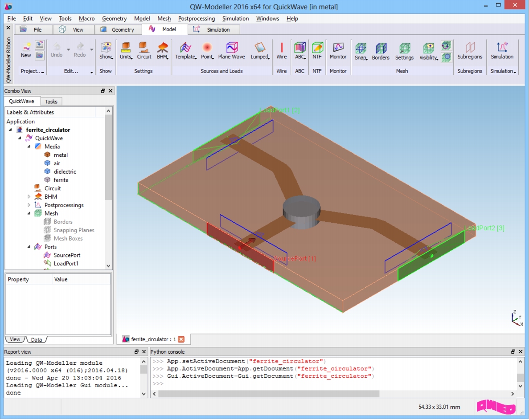Image resolution: width=529 pixels, height=420 pixels.
Task: Open the Macro menu
Action: pyautogui.click(x=87, y=19)
